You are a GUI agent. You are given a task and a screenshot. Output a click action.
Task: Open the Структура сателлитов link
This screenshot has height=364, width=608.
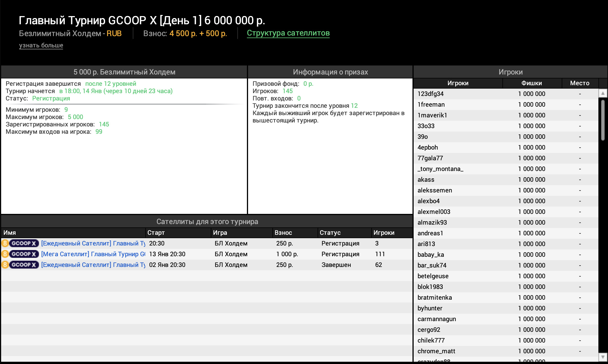pyautogui.click(x=288, y=33)
